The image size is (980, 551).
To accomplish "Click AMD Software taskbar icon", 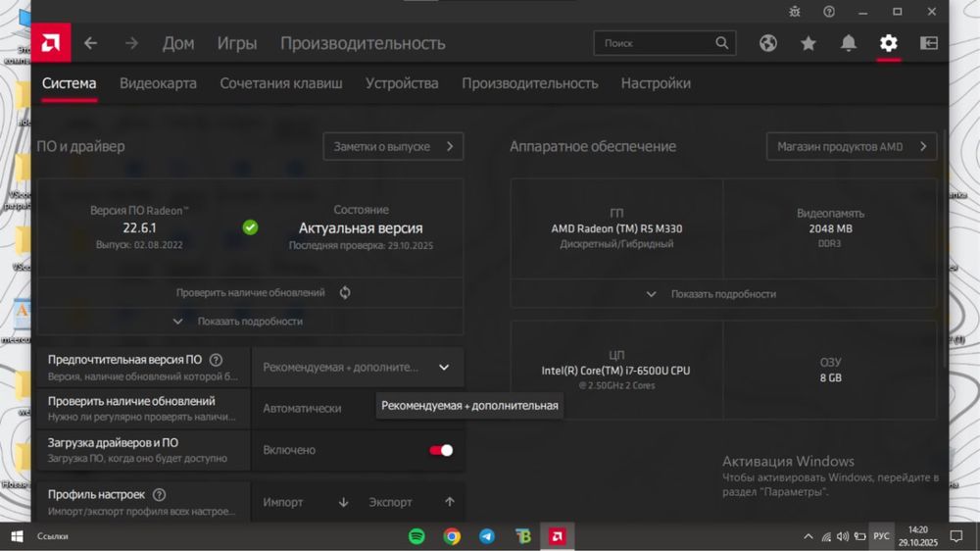I will (557, 536).
